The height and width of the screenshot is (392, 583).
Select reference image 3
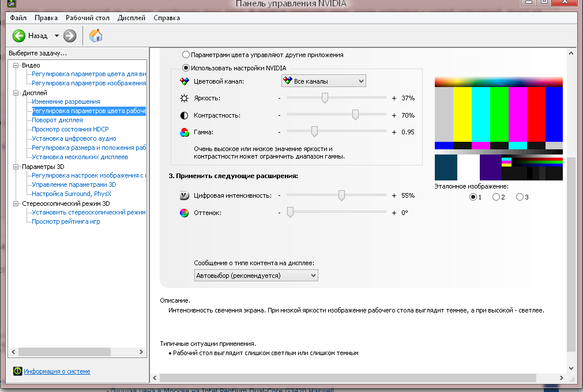tap(520, 197)
